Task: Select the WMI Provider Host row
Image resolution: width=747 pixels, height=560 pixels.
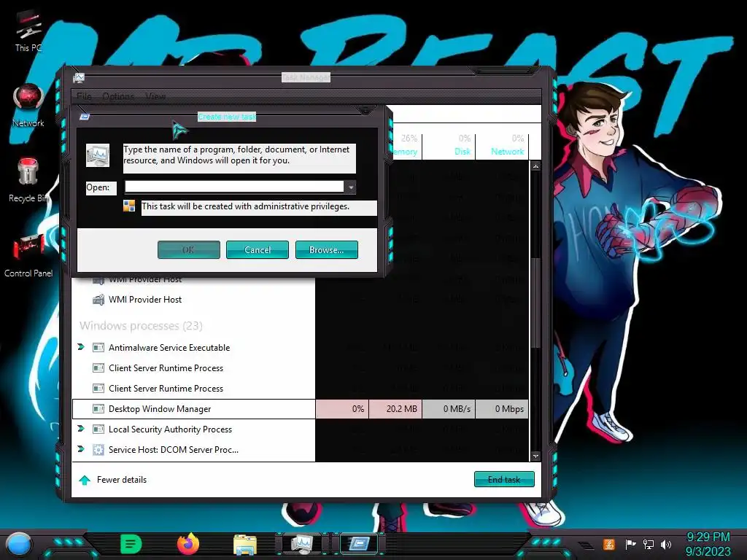Action: [300, 300]
